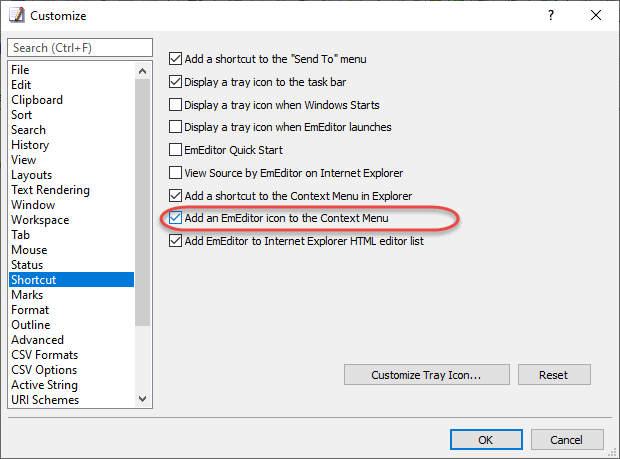Screen dimensions: 620x459
Task: Toggle EmEditor Quick Start checkbox
Action: (175, 150)
